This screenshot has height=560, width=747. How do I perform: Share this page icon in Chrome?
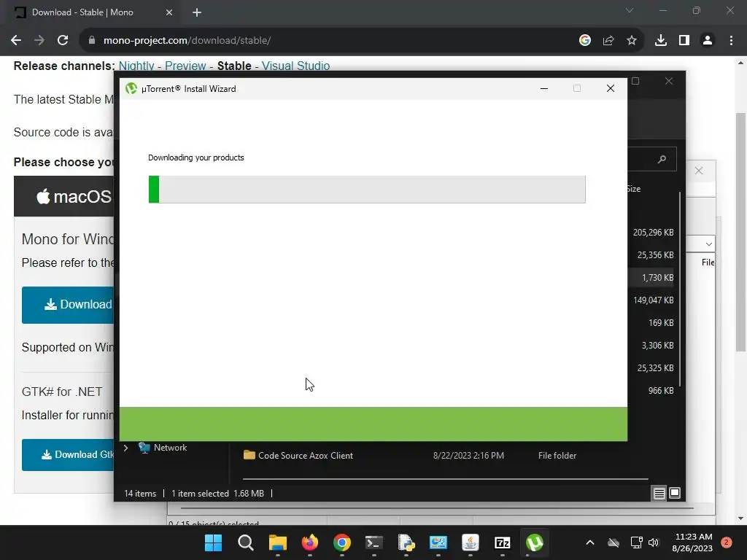coord(608,41)
